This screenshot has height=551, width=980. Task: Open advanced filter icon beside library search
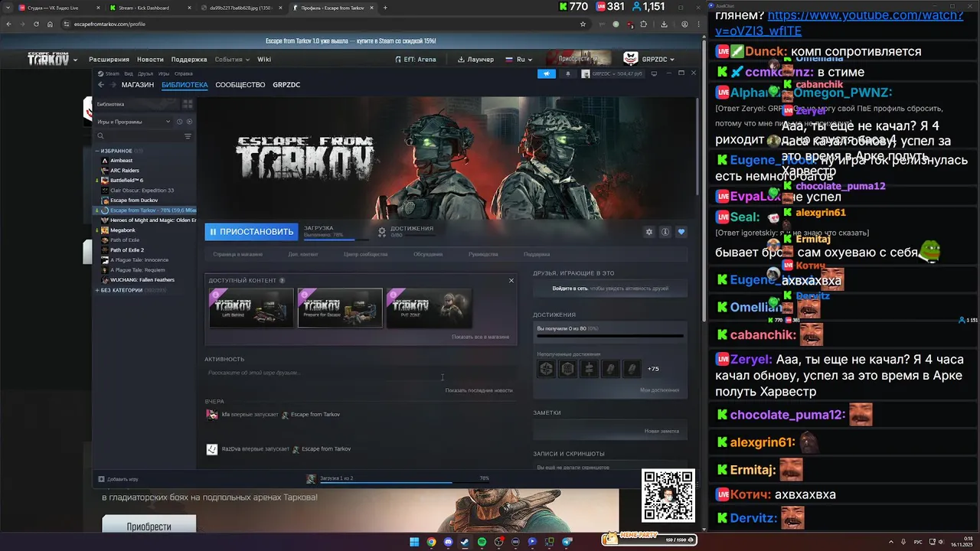(x=188, y=136)
